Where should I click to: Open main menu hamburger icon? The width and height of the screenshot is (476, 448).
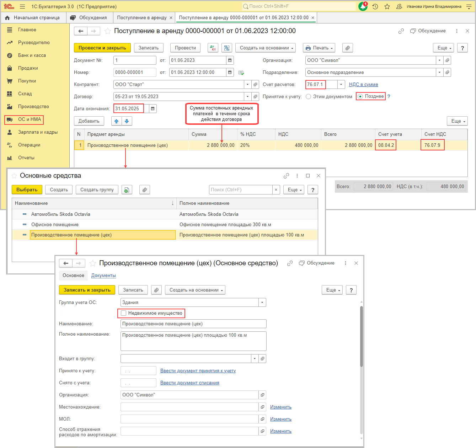(22, 6)
